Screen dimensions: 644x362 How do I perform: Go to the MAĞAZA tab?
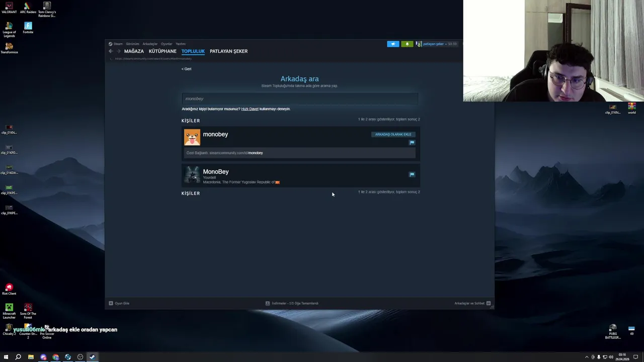click(x=134, y=51)
